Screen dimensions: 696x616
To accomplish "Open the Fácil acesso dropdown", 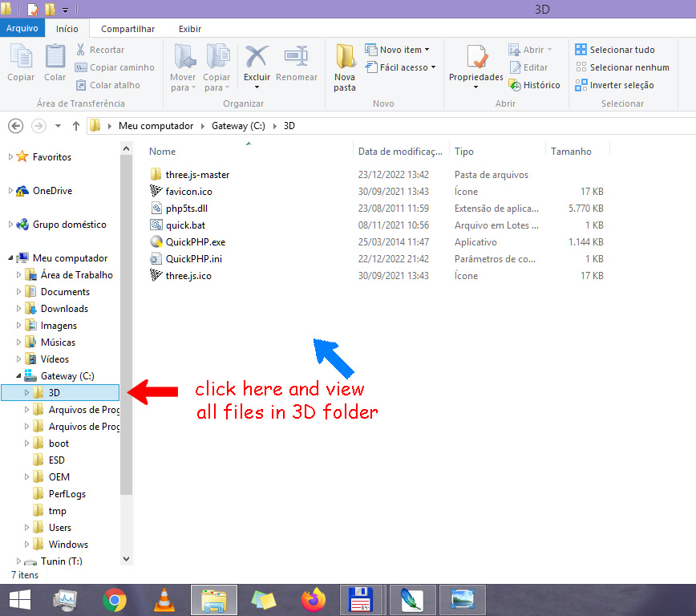I will (401, 67).
